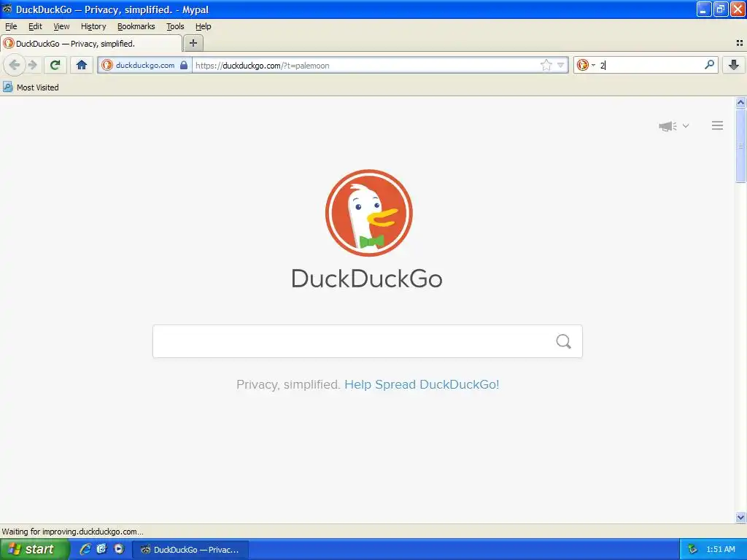
Task: Open the Downloads arrow button
Action: pos(734,65)
